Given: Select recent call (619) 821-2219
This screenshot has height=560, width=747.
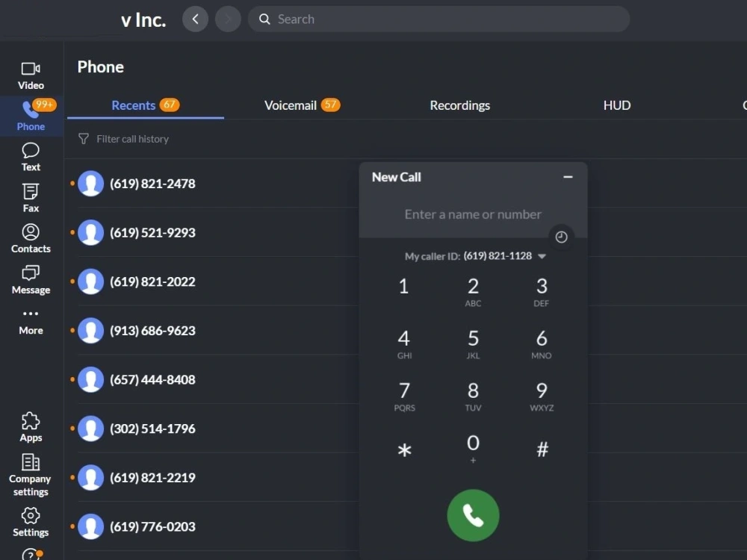Looking at the screenshot, I should coord(152,478).
